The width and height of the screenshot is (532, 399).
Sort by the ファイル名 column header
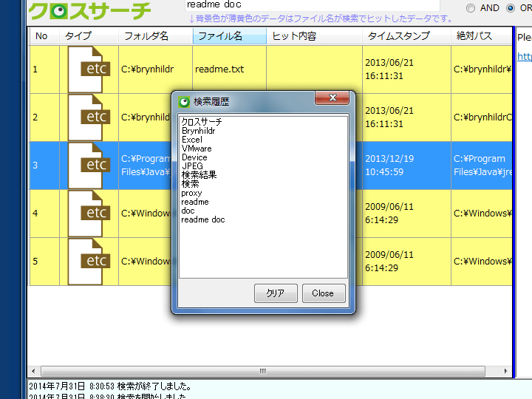coord(229,36)
